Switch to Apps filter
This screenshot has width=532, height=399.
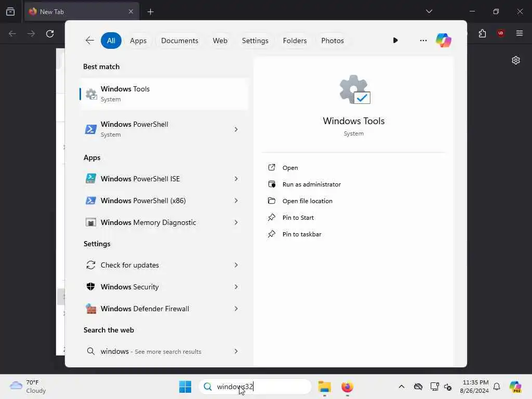(x=138, y=41)
